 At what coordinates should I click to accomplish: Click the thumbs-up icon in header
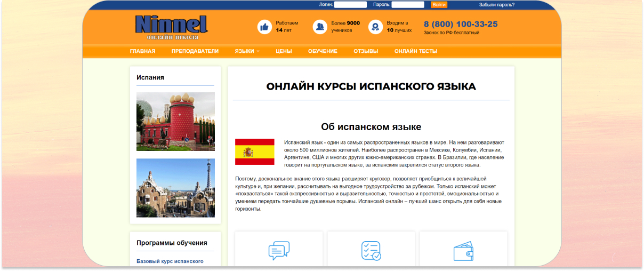tap(264, 27)
